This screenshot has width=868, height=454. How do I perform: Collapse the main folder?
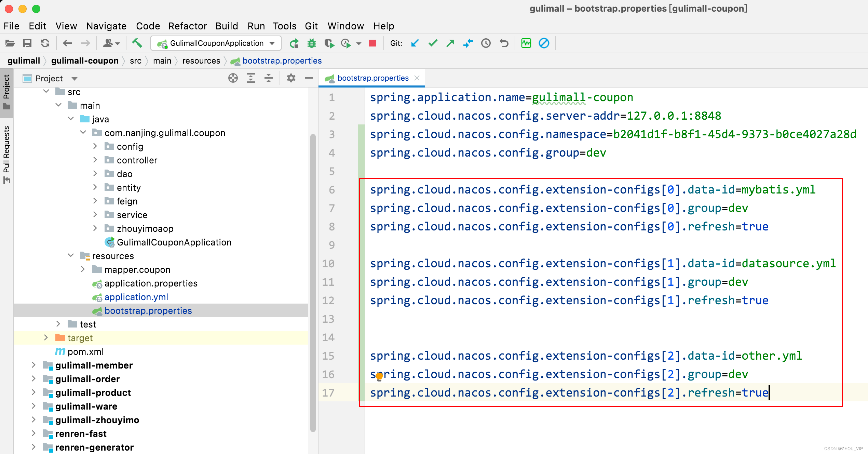[58, 105]
